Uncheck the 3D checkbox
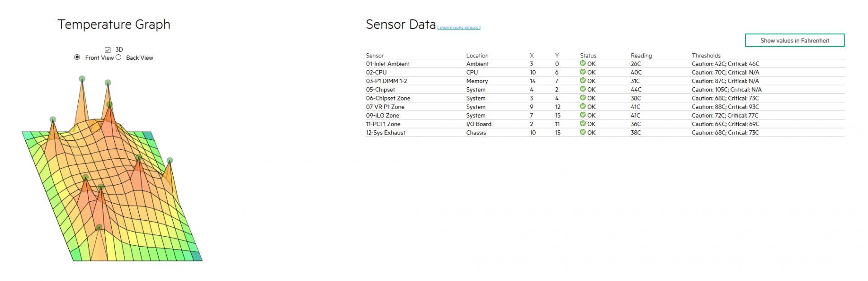 tap(108, 50)
